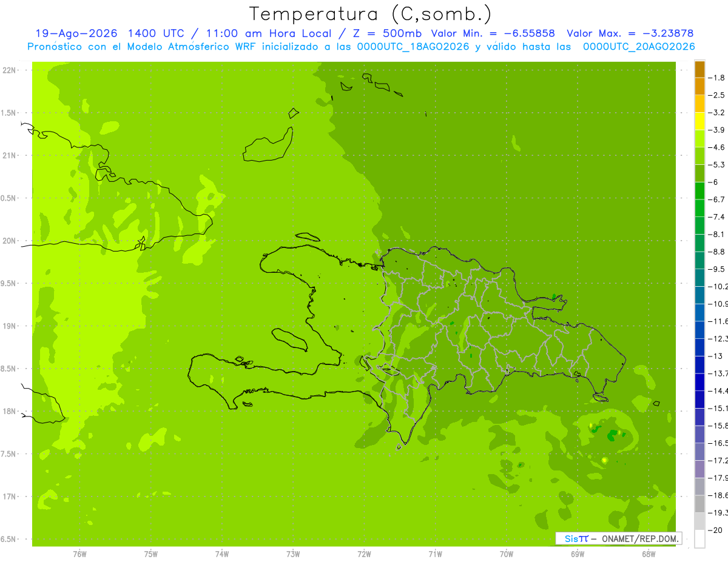Click the '-13' colorbar label
Viewport: 728px width, 562px height.
click(x=716, y=356)
